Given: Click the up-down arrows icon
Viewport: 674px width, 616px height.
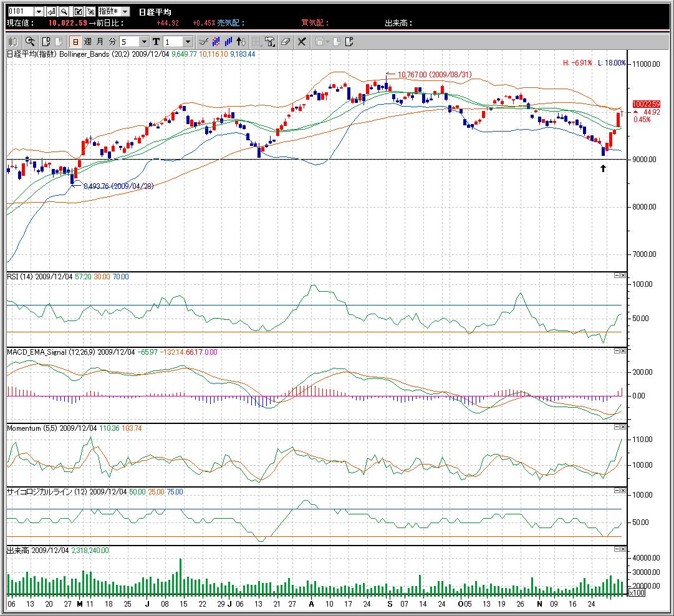Looking at the screenshot, I should point(240,42).
